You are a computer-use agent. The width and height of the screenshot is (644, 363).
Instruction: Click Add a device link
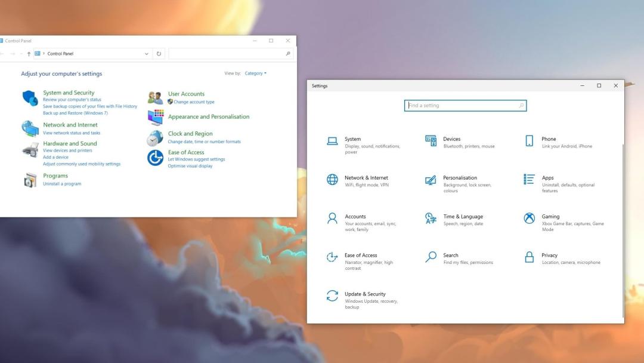[55, 157]
